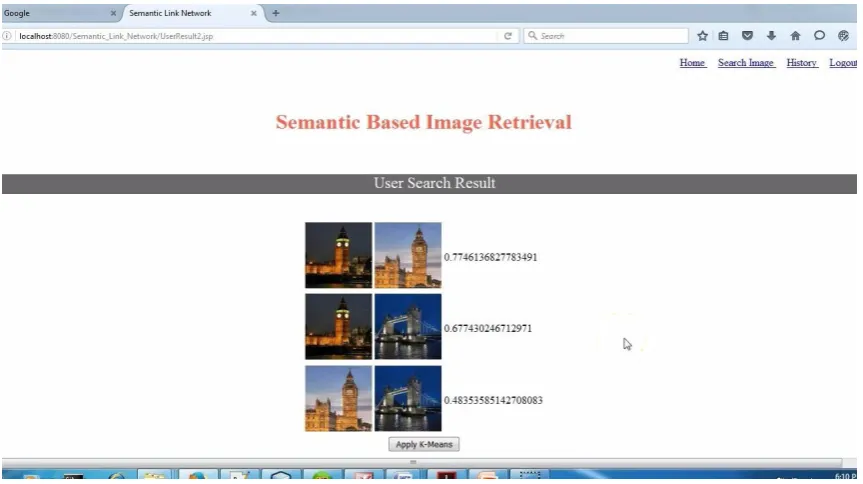Click in the browser Search field

coord(605,36)
